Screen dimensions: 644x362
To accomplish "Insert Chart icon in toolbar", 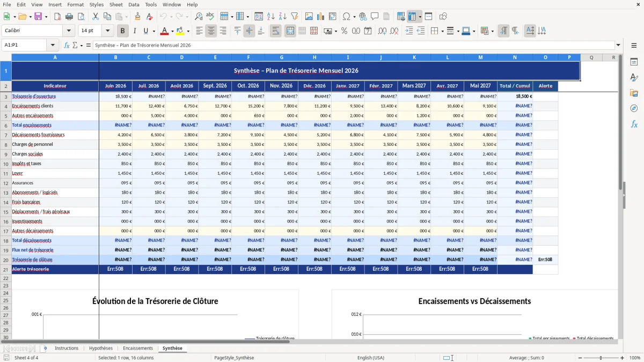I will tap(320, 17).
